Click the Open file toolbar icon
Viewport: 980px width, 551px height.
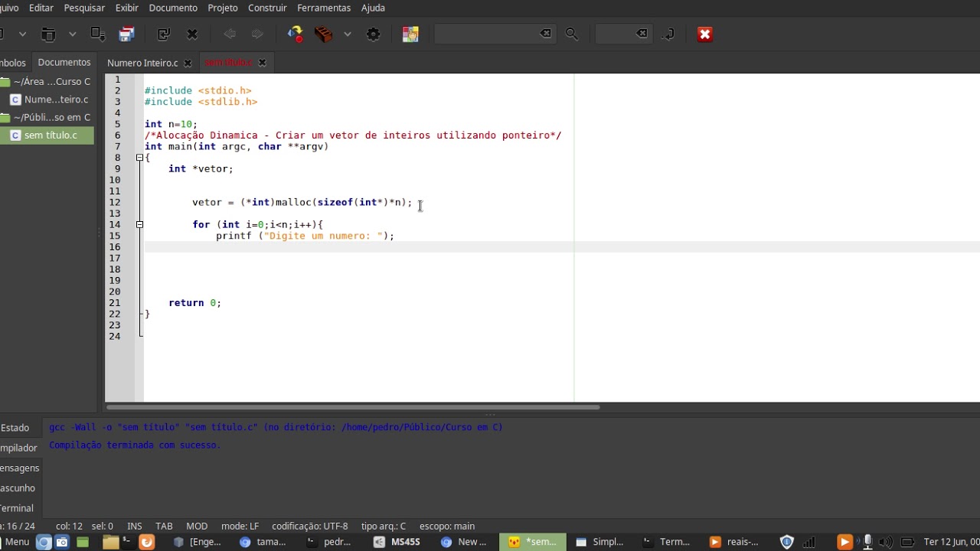click(48, 34)
